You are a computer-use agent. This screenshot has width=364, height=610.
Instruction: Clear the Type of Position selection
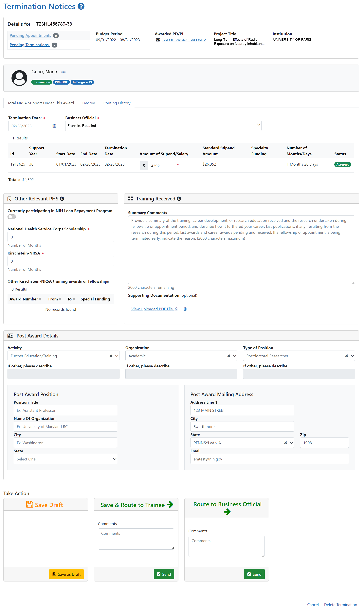click(347, 356)
